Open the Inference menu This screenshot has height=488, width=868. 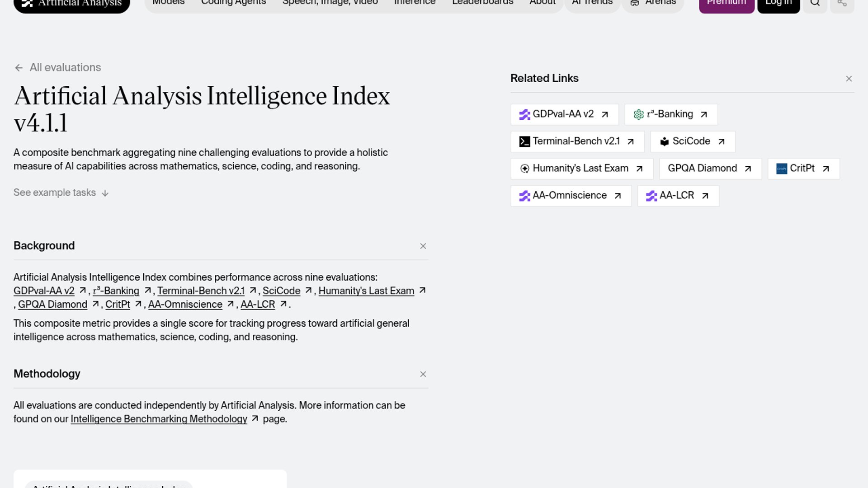pyautogui.click(x=415, y=4)
